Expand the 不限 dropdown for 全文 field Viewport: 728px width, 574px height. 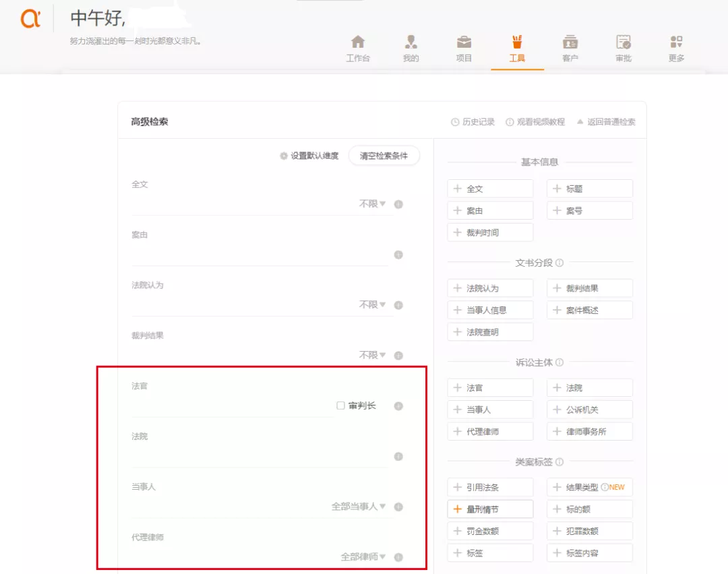(373, 203)
